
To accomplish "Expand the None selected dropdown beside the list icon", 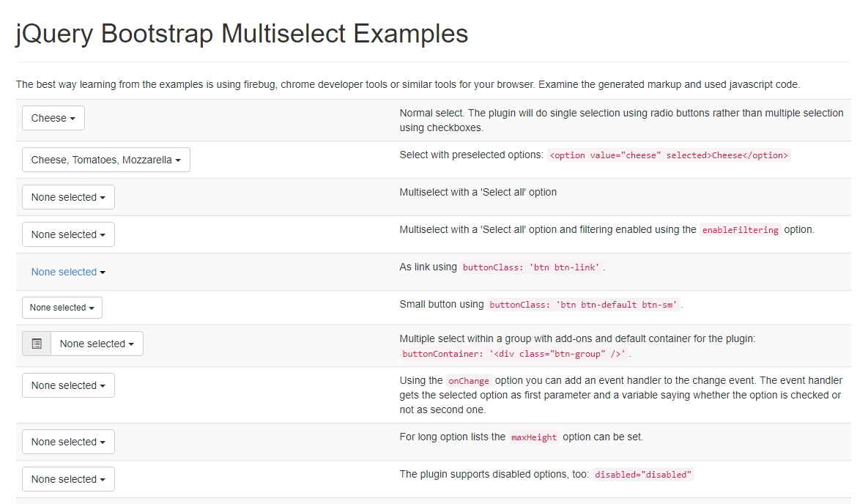I will coord(97,344).
